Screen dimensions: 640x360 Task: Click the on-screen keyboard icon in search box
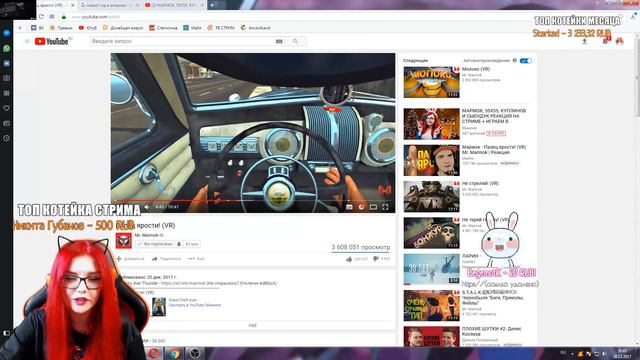[x=279, y=41]
